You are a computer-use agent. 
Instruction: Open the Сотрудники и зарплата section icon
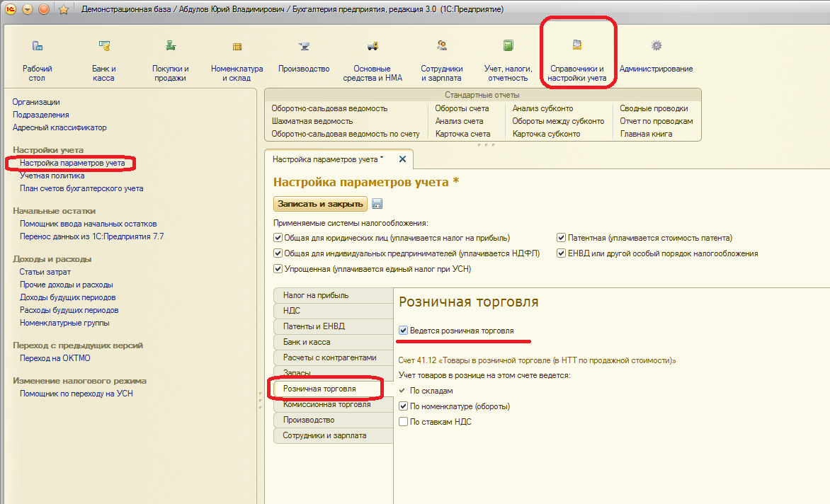(442, 46)
